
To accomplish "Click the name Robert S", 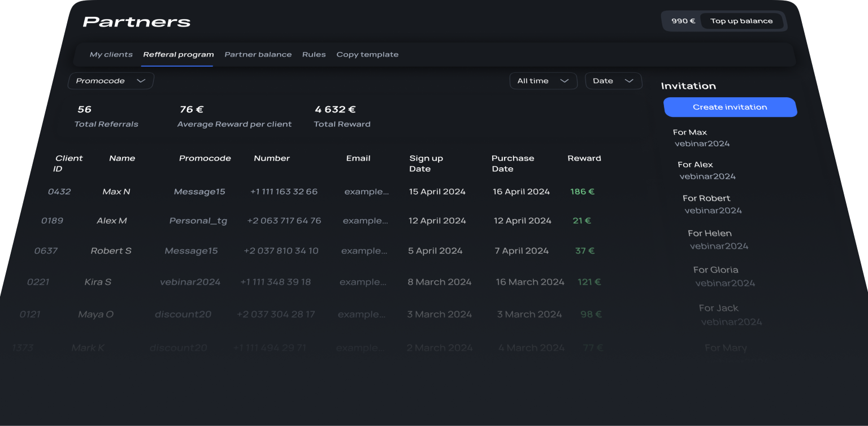I will pos(111,251).
